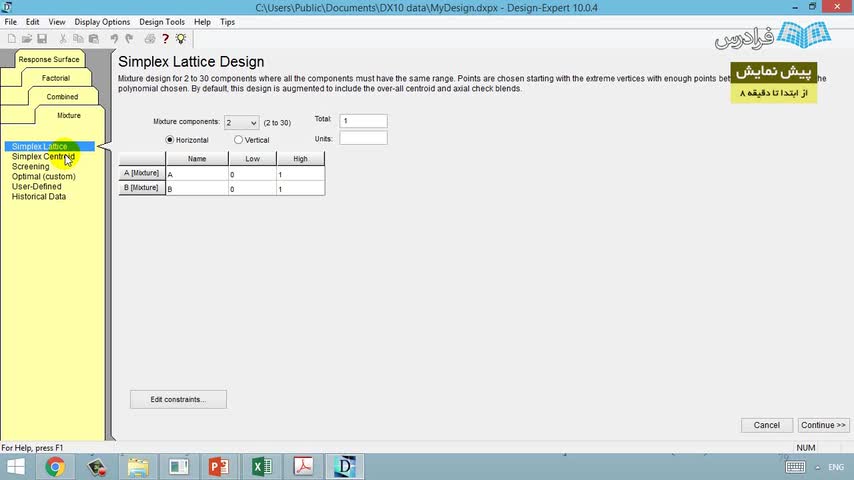854x480 pixels.
Task: Open the Windows Start button
Action: (x=15, y=467)
